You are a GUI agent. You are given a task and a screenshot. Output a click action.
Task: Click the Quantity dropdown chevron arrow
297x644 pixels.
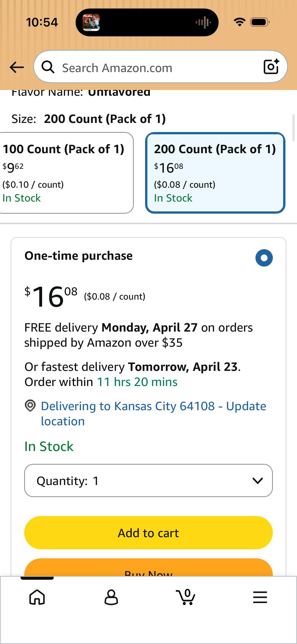(257, 480)
